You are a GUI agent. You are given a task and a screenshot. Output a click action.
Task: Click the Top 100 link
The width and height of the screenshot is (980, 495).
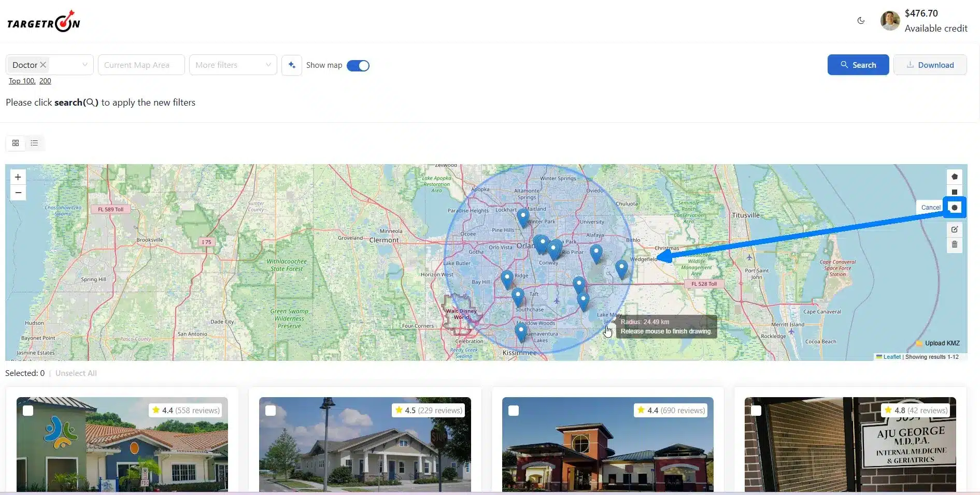tap(22, 81)
